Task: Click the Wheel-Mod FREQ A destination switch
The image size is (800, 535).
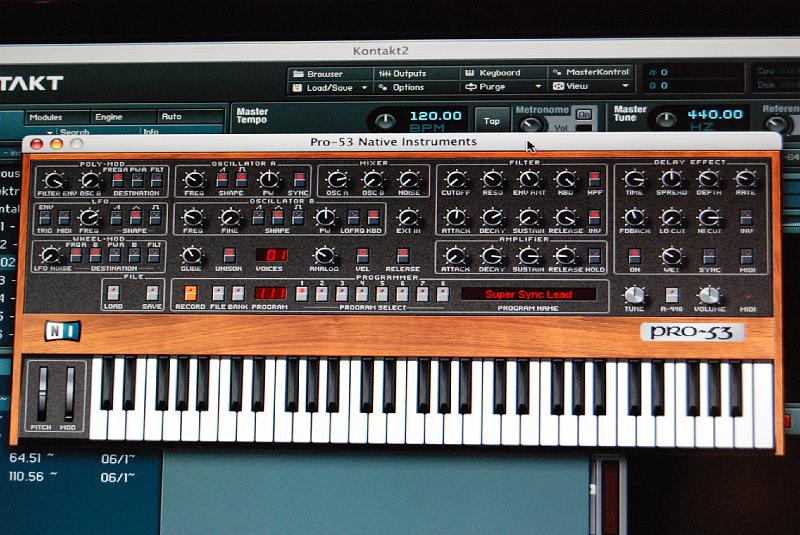Action: pos(76,256)
